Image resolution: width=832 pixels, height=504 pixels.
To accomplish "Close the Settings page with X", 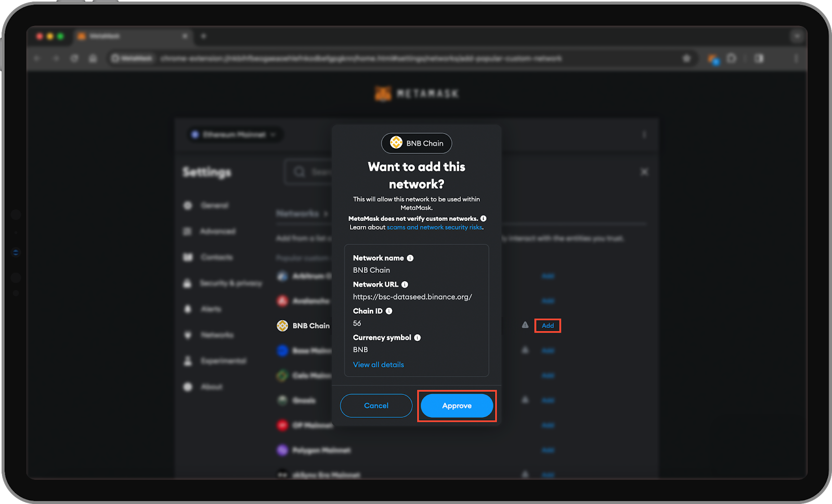I will pyautogui.click(x=644, y=172).
